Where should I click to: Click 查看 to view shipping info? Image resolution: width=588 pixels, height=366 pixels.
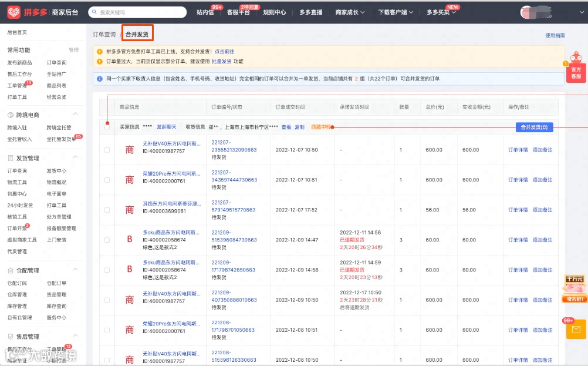click(x=286, y=127)
